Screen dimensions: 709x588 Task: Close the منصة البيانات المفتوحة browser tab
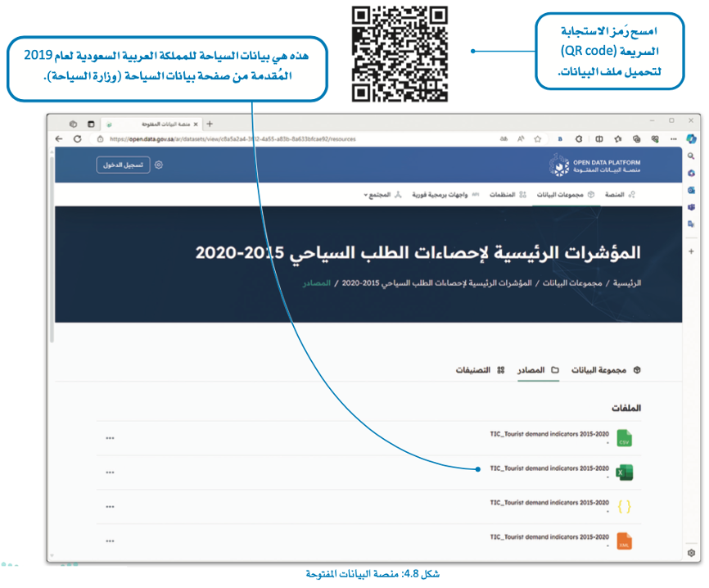(196, 124)
